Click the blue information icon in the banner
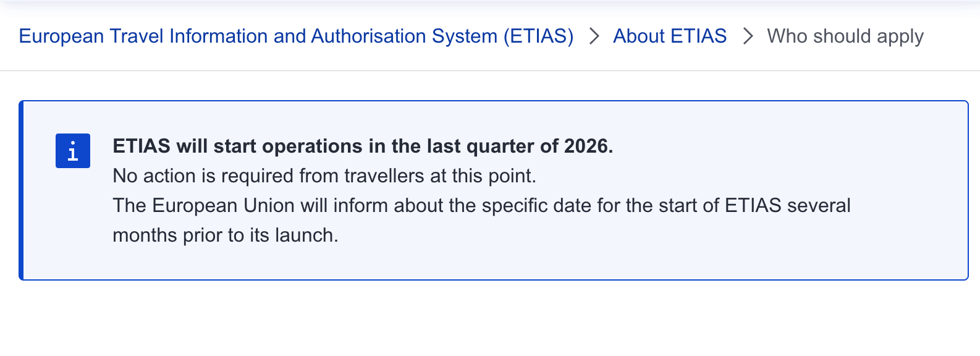This screenshot has height=356, width=980. click(x=73, y=151)
